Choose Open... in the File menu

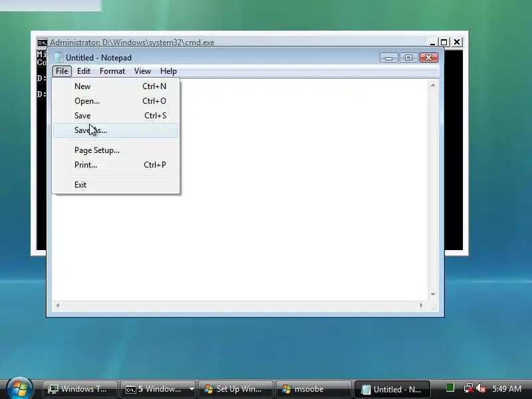point(116,101)
